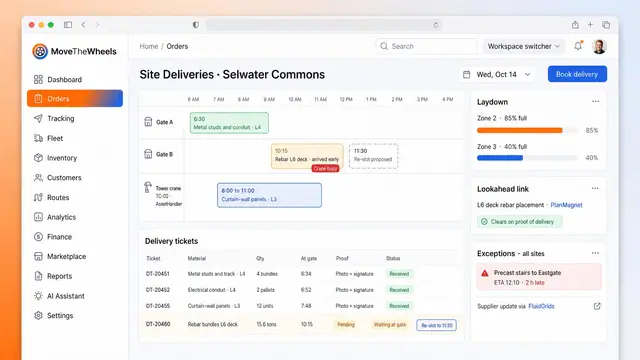Image resolution: width=640 pixels, height=360 pixels.
Task: Select the 11:30 Re-slot proposed block
Action: (x=373, y=156)
